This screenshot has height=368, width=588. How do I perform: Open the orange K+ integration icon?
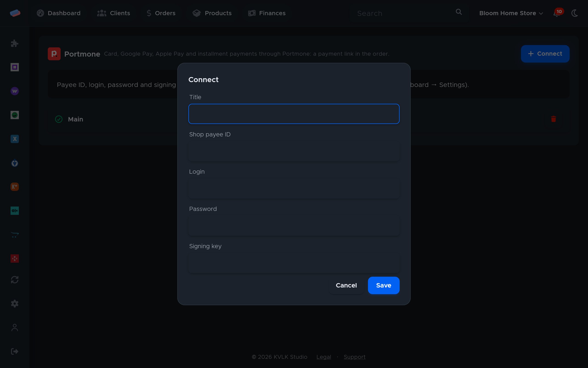[14, 187]
